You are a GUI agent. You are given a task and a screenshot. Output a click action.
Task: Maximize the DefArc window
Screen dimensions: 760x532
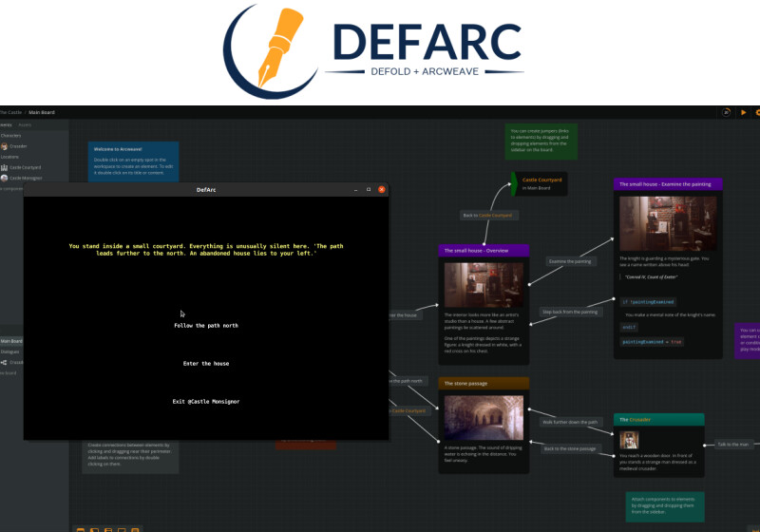pos(369,189)
